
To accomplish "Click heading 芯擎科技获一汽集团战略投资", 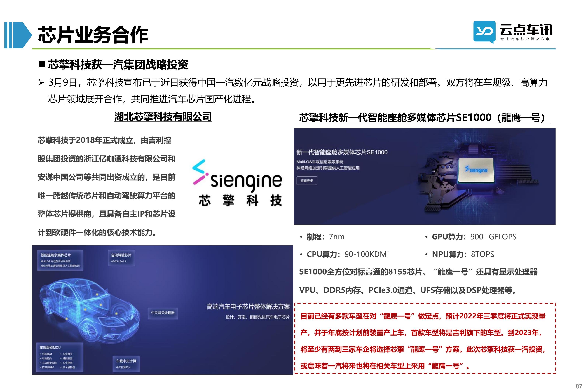I will pos(118,65).
